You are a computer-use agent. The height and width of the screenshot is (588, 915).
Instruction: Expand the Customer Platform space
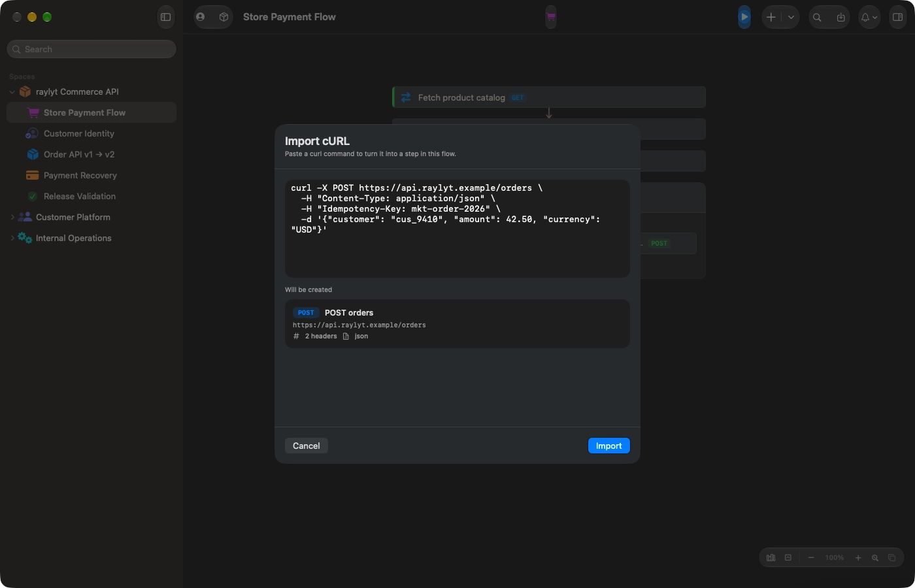click(12, 218)
